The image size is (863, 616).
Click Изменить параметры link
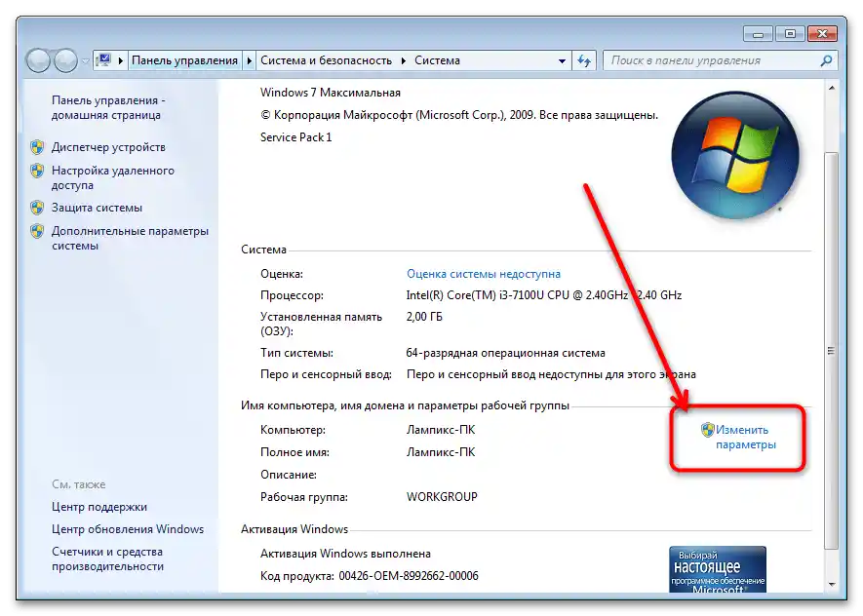pyautogui.click(x=745, y=438)
